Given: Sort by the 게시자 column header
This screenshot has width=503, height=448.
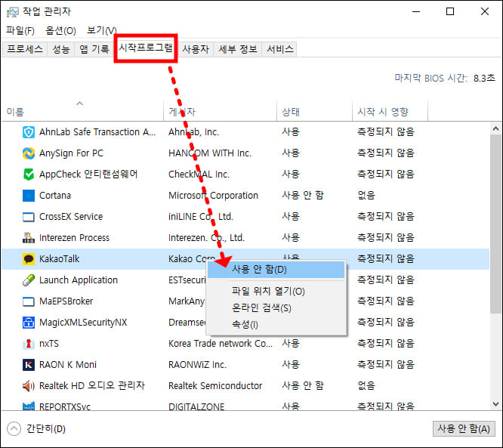Looking at the screenshot, I should (x=220, y=112).
